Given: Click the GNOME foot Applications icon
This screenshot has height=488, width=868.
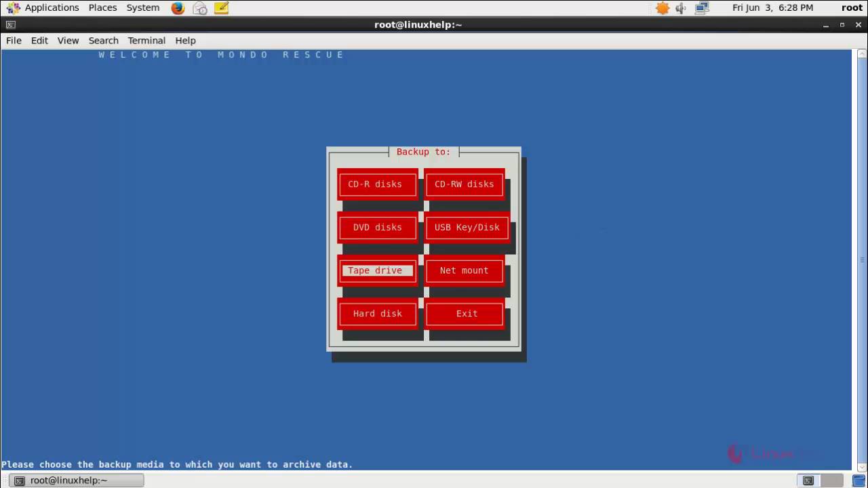Looking at the screenshot, I should point(14,8).
